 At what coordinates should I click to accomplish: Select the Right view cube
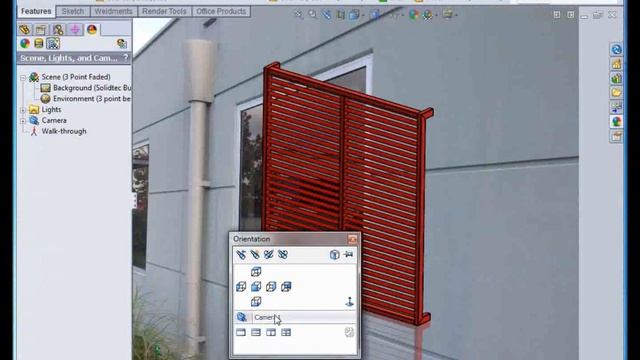271,287
